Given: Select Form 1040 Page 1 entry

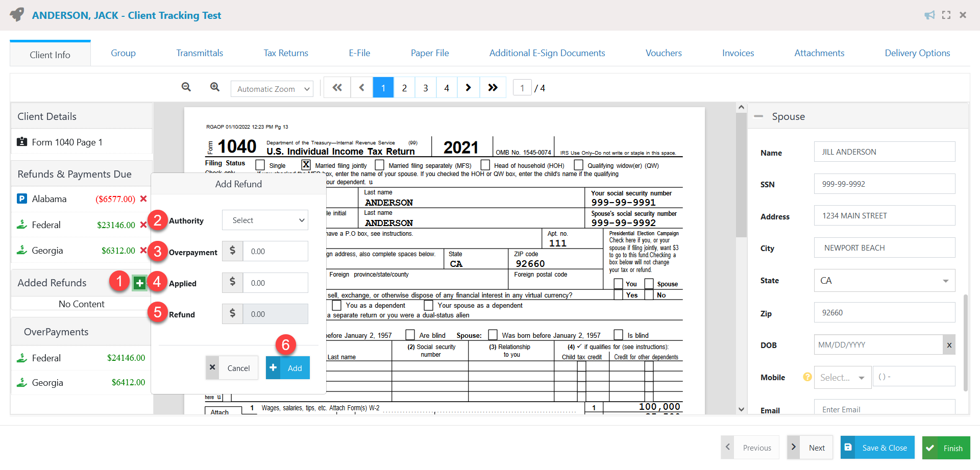Looking at the screenshot, I should 82,142.
